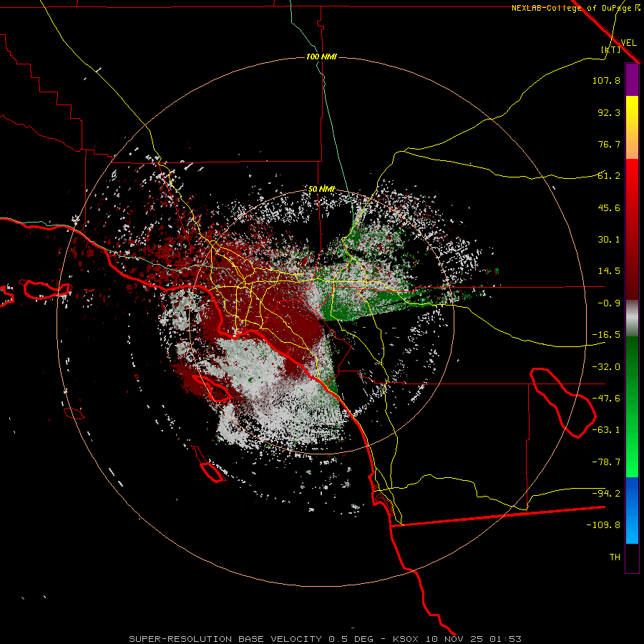The width and height of the screenshot is (644, 644).
Task: Click the -94.2 velocity scale value
Action: click(606, 493)
